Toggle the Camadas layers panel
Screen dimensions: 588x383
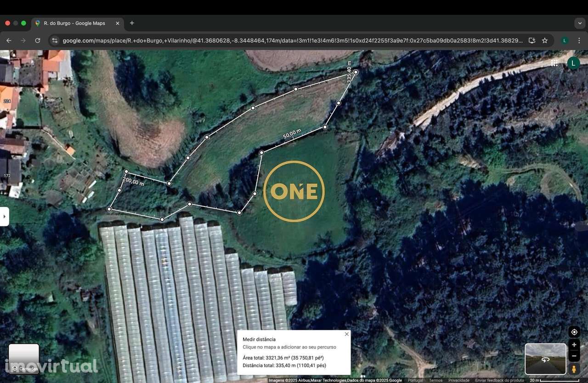pos(23,359)
